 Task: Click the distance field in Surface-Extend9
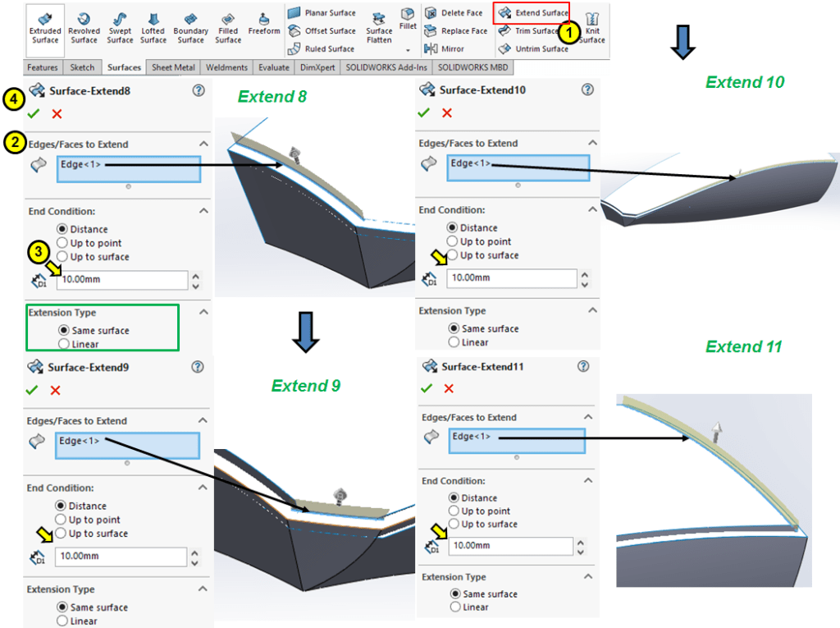click(121, 557)
